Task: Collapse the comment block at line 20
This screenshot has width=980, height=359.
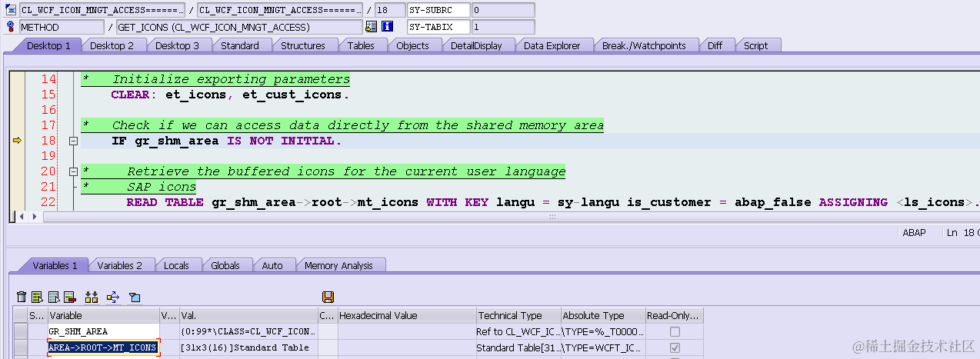Action: (74, 171)
